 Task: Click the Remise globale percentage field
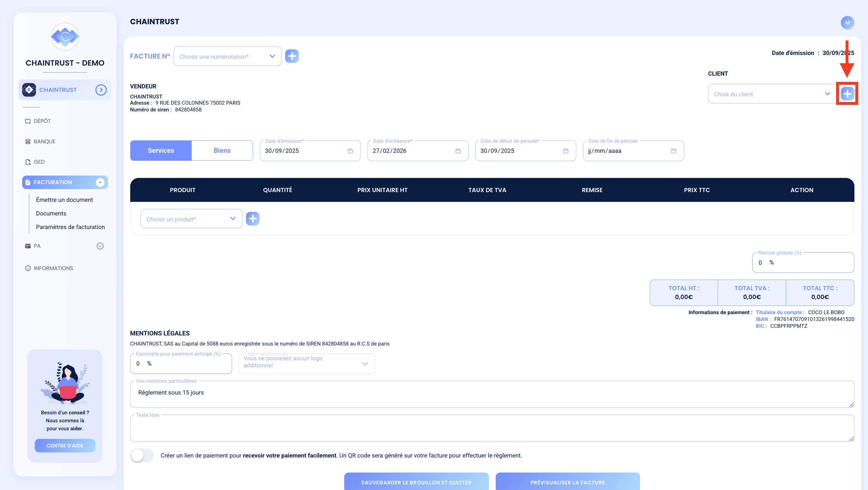(x=803, y=262)
